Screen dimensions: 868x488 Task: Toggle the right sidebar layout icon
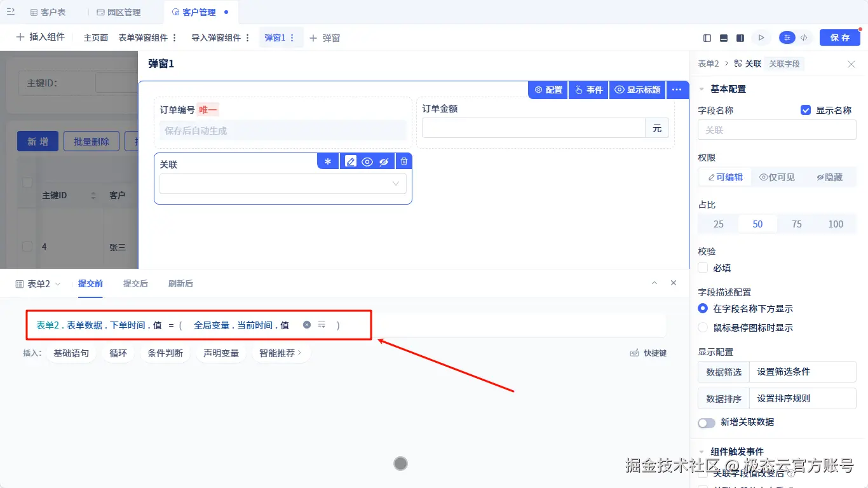tap(740, 38)
